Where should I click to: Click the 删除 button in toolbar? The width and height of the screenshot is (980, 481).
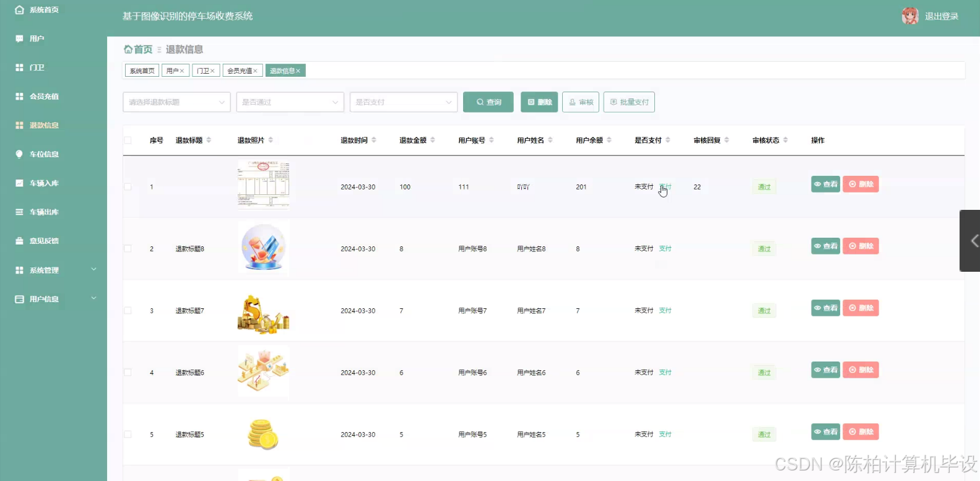(x=539, y=102)
